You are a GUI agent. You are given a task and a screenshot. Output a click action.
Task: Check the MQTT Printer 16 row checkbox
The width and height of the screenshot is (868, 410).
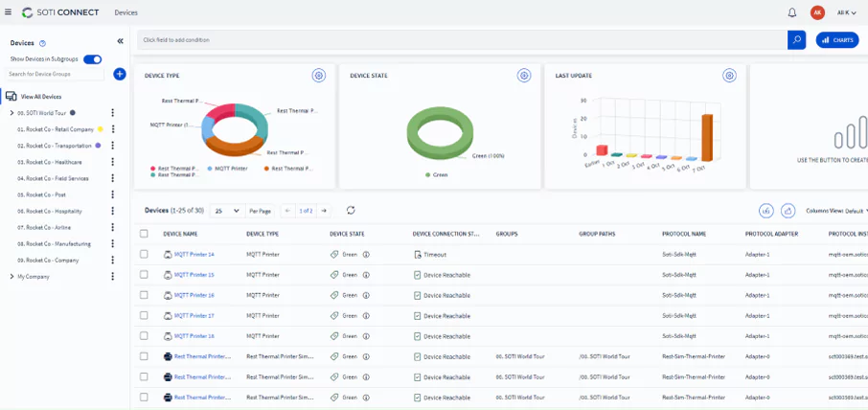point(144,295)
